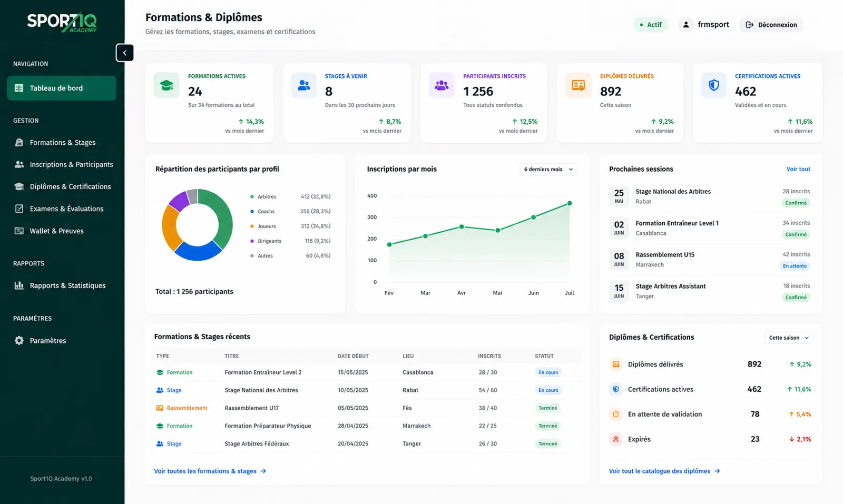Open Formations & Stages in sidebar
This screenshot has width=843, height=504.
point(62,143)
